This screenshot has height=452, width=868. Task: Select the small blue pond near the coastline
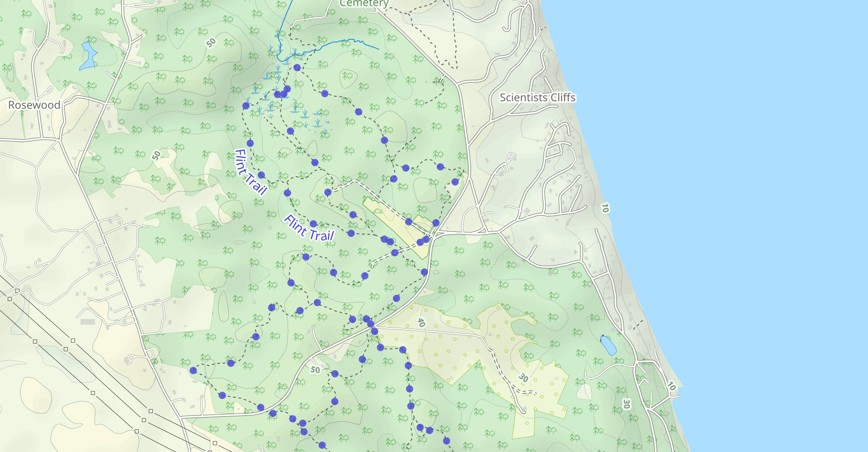(609, 345)
